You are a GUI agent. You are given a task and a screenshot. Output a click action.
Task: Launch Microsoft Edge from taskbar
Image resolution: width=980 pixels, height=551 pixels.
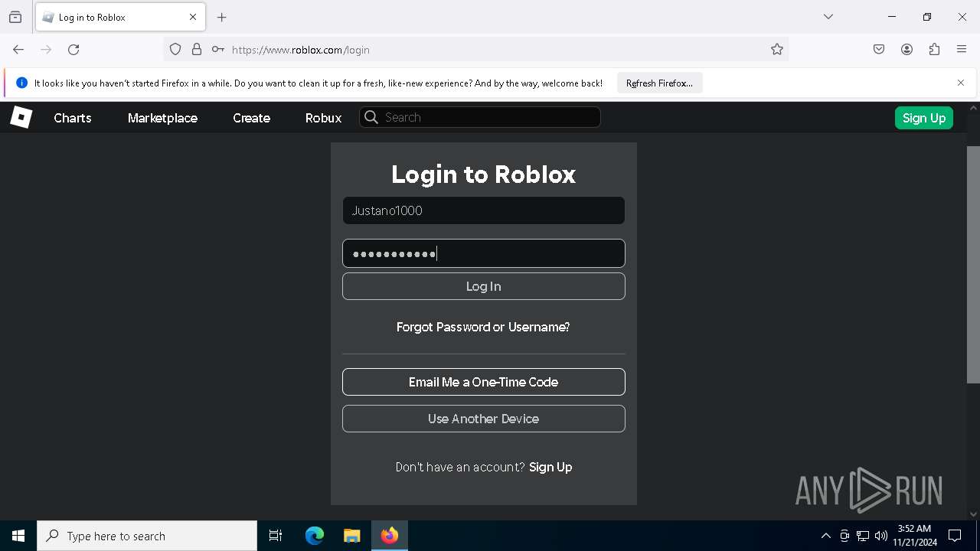[315, 536]
